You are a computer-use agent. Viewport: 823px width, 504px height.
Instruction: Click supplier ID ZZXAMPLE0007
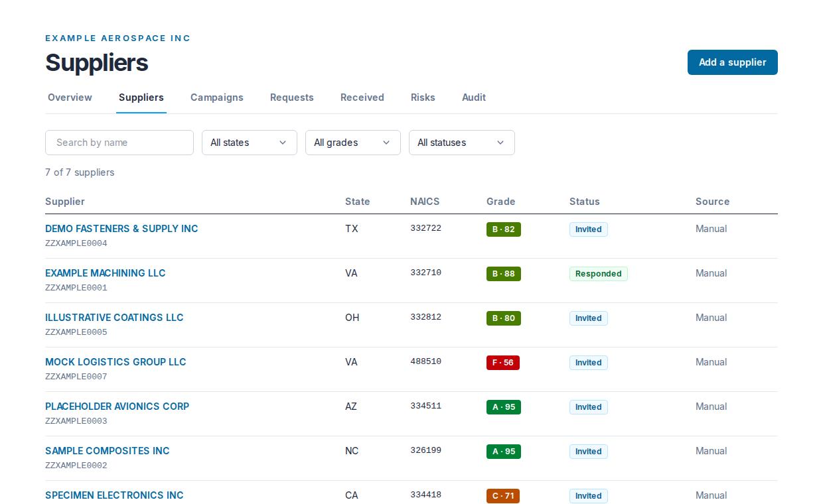pyautogui.click(x=76, y=377)
